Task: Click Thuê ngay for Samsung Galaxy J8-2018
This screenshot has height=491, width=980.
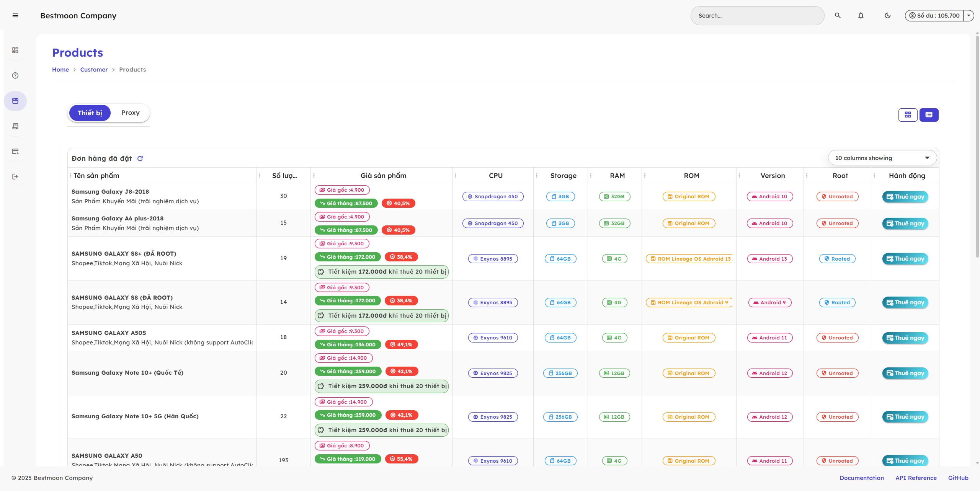Action: (x=905, y=197)
